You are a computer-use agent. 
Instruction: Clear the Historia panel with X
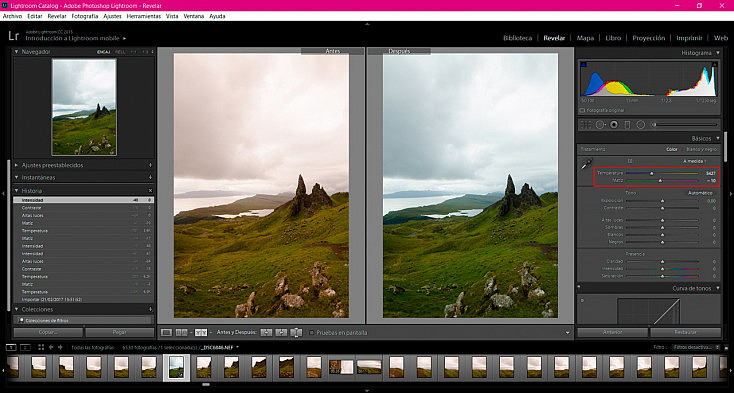[x=150, y=191]
